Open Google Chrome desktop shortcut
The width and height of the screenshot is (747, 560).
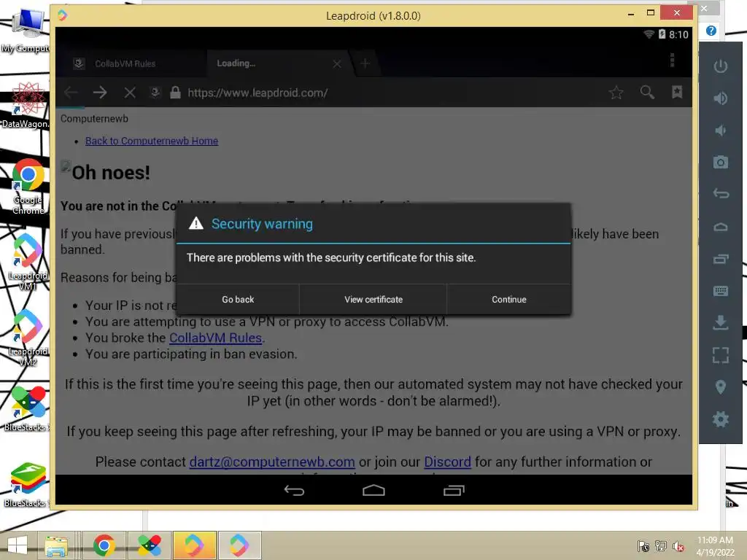coord(28,187)
